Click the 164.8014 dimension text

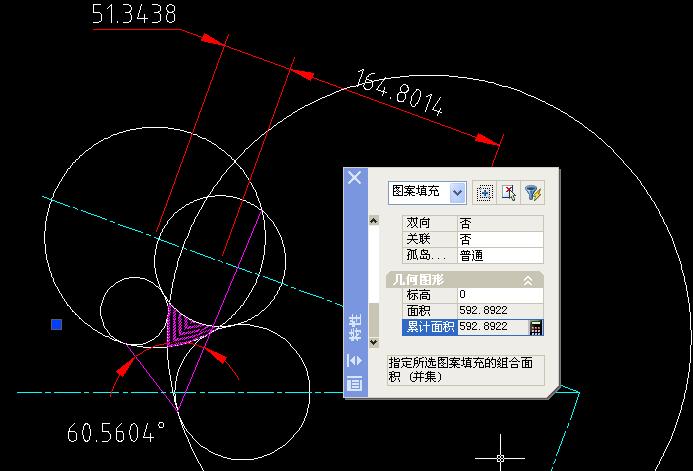(400, 93)
